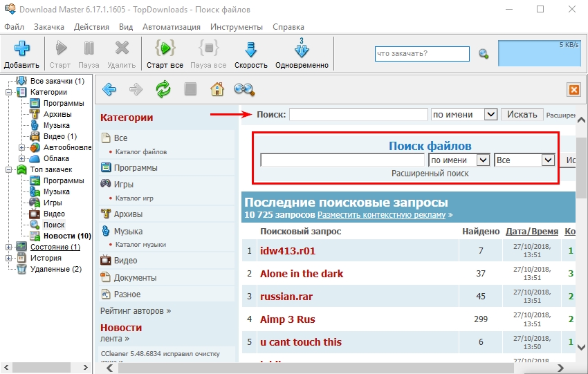588x374 pixels.
Task: Expand the История tree node
Action: [8, 258]
